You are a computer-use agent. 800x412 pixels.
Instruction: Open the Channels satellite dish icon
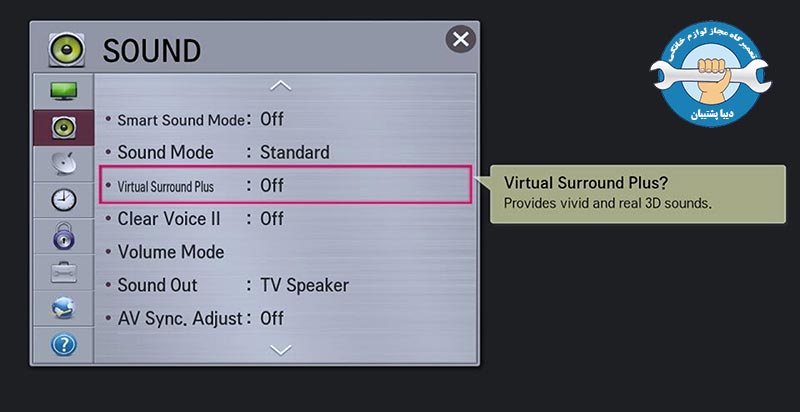tap(64, 164)
